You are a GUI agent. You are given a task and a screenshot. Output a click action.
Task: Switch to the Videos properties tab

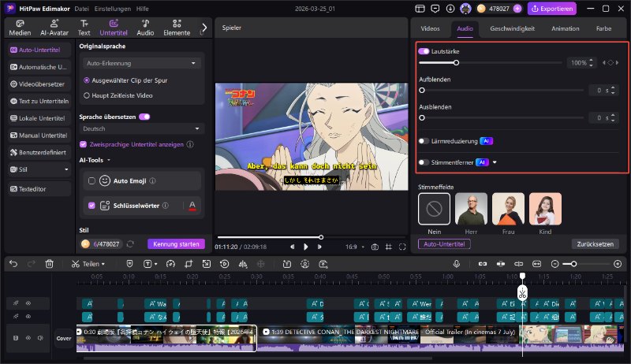click(x=430, y=28)
